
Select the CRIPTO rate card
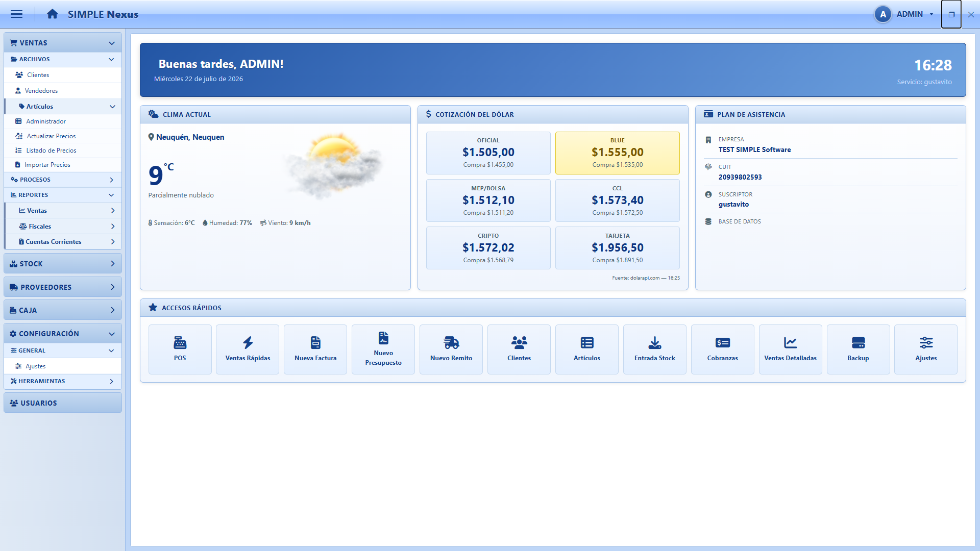[x=488, y=248]
